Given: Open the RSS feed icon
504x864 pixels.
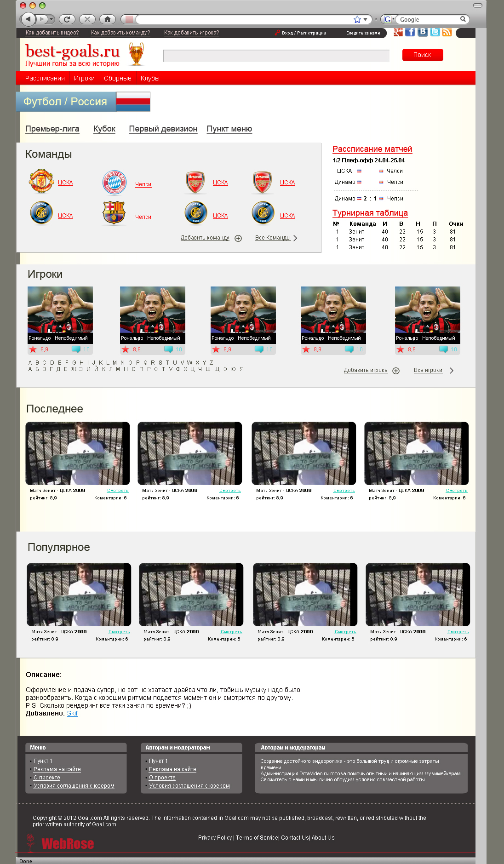Looking at the screenshot, I should point(447,32).
